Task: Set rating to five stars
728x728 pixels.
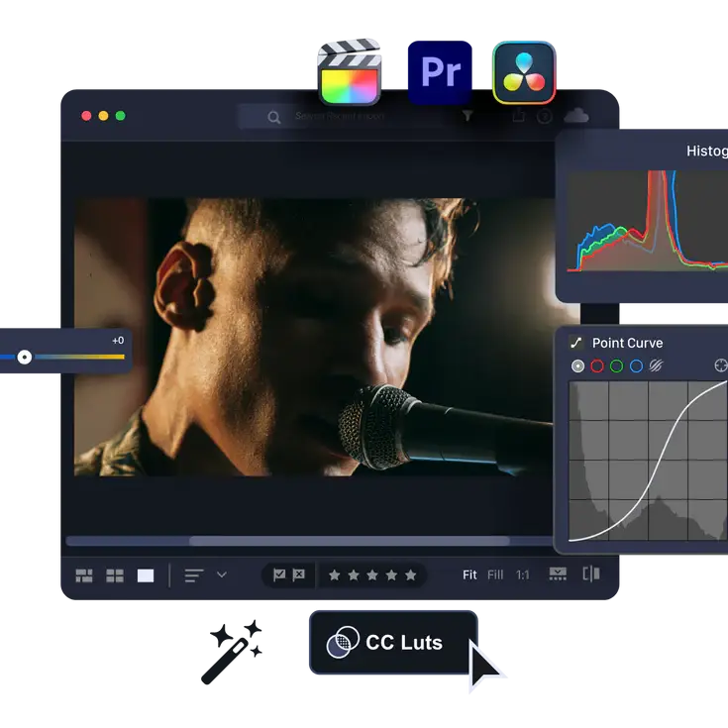Action: [410, 575]
